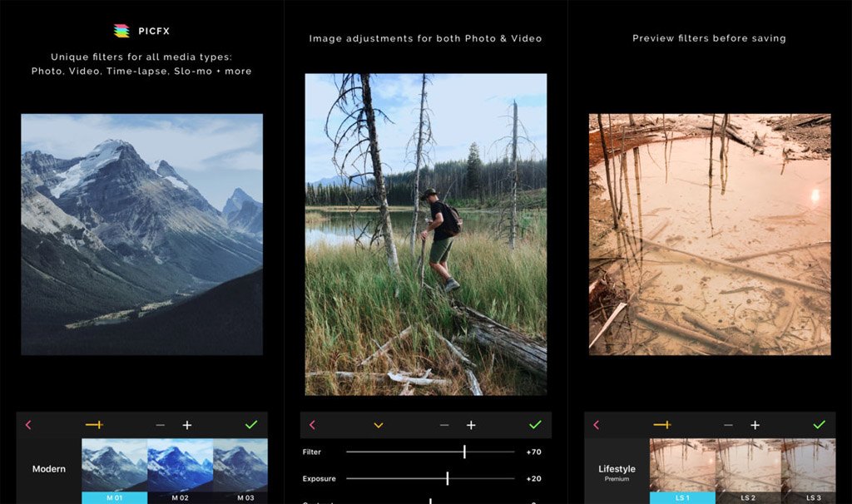852x504 pixels.
Task: Confirm the Modern filter with the green checkmark
Action: click(x=251, y=425)
